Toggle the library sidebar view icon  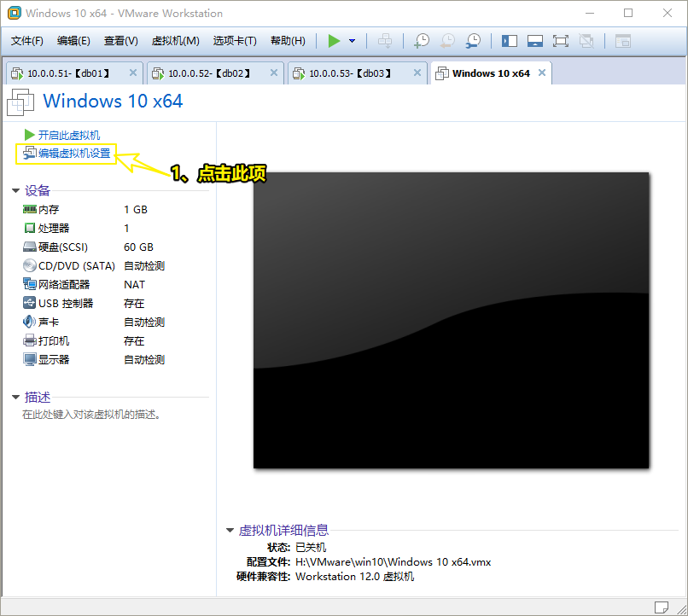pyautogui.click(x=510, y=41)
